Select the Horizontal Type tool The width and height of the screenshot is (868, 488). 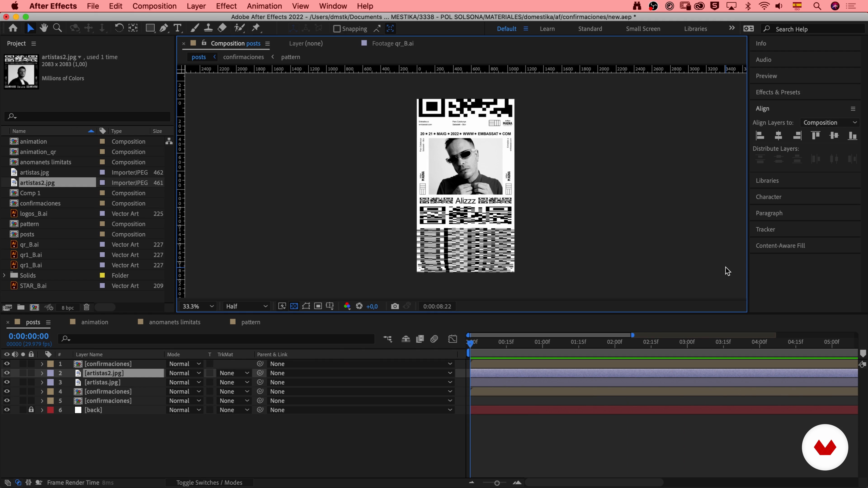click(x=178, y=28)
